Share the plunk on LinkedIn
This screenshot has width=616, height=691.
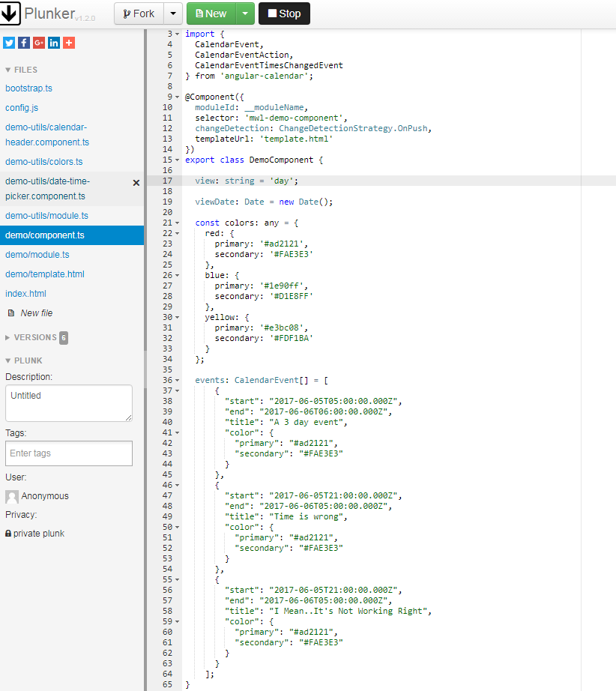point(53,43)
